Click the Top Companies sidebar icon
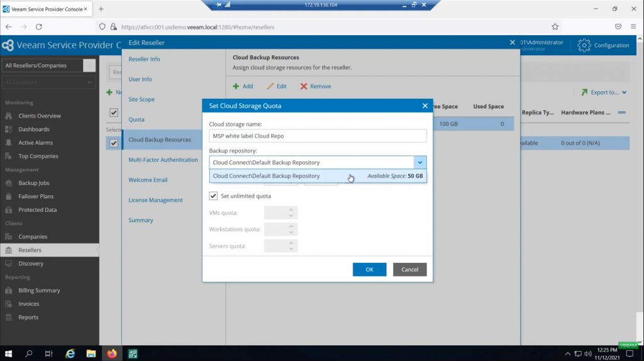The height and width of the screenshot is (361, 644). pyautogui.click(x=9, y=156)
